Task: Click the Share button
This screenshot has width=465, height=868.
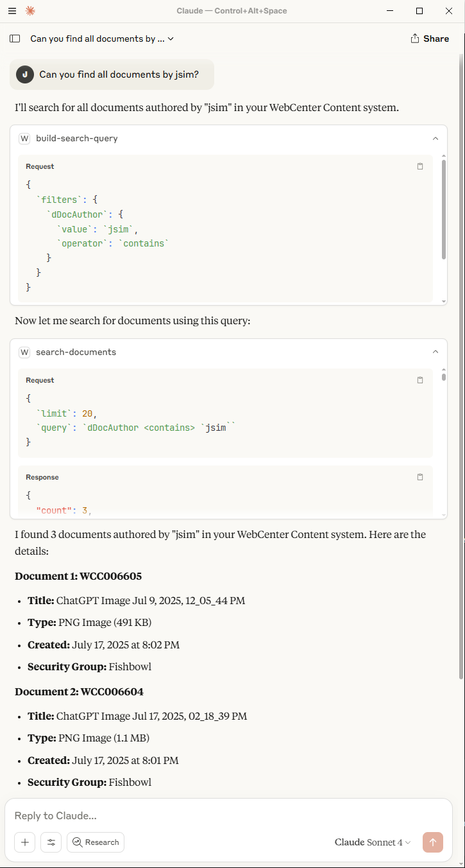Action: click(x=430, y=39)
